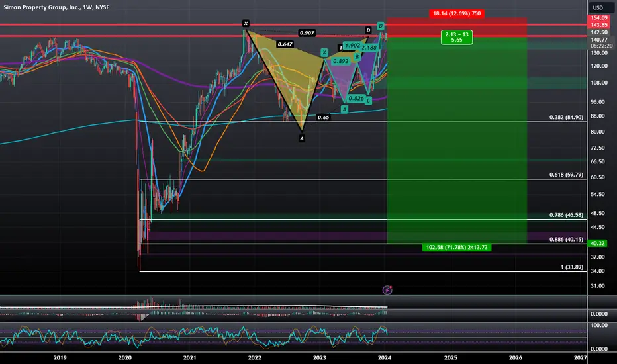Open the USD currency selector
Viewport: 617px width, 364px height.
(x=598, y=7)
